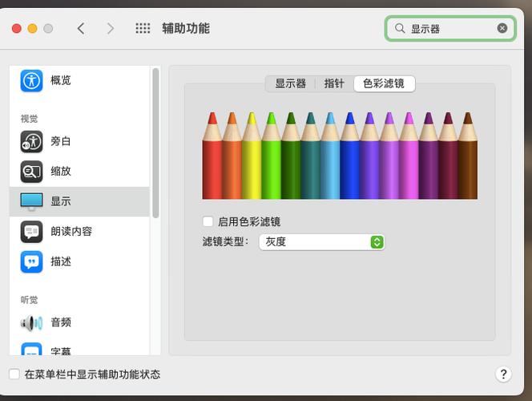Click the sidebar scrollbar
This screenshot has width=532, height=401.
(155, 143)
